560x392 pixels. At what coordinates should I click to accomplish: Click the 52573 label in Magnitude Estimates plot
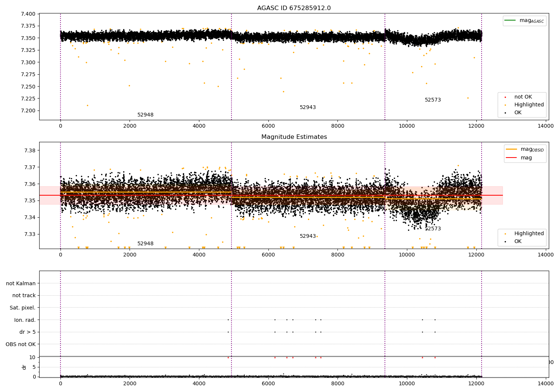[433, 229]
